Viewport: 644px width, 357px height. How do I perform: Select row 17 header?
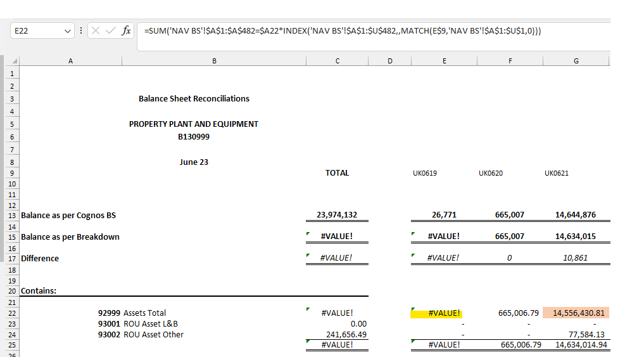click(x=12, y=259)
